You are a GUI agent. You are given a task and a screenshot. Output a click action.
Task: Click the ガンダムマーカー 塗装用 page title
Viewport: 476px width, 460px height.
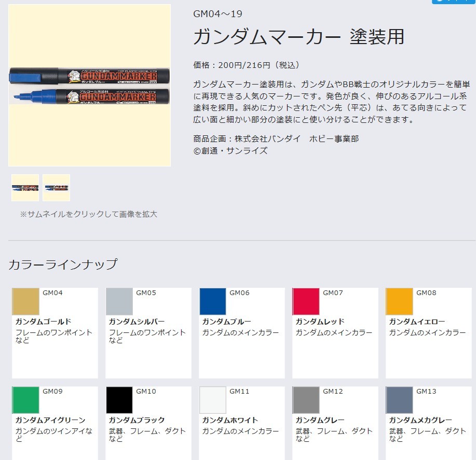298,37
